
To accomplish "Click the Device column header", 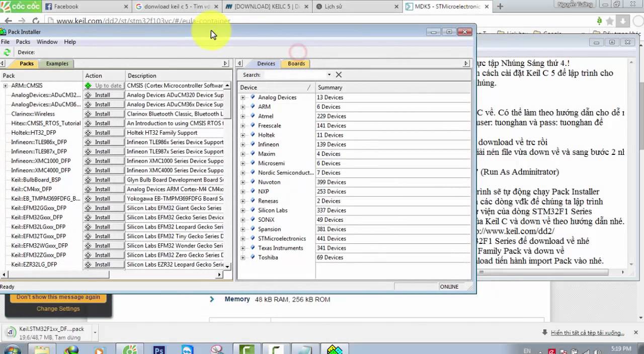I will tap(276, 87).
